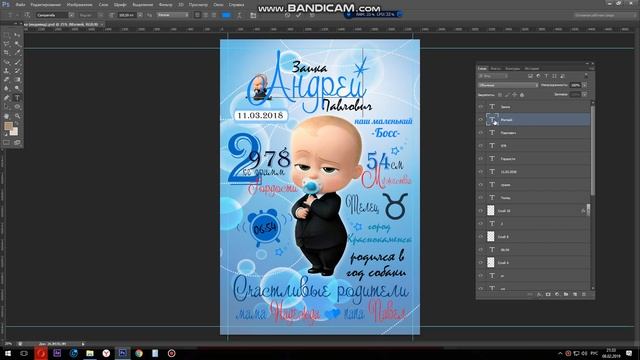Hide the 06:54 text layer
This screenshot has height=360, width=640.
(481, 250)
